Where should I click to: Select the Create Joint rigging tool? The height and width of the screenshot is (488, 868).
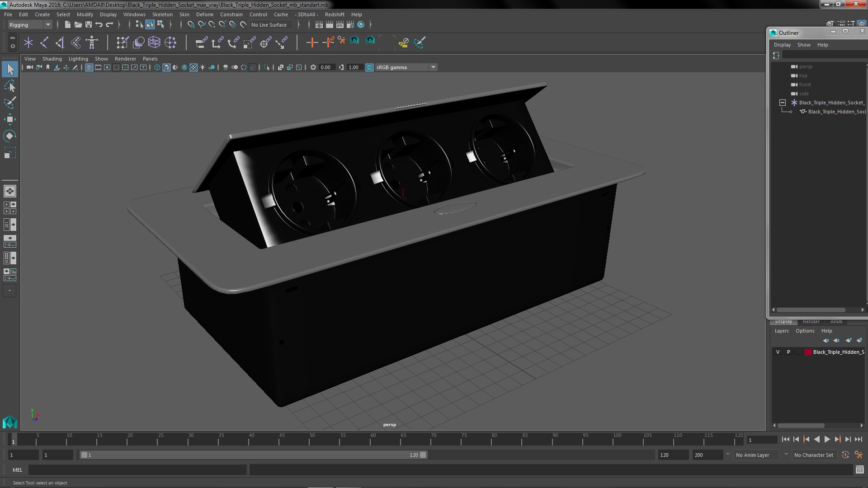tap(44, 42)
